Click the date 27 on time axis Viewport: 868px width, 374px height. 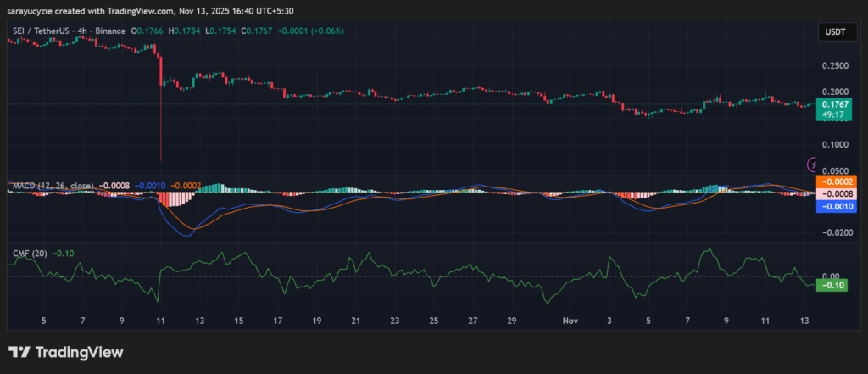[472, 321]
